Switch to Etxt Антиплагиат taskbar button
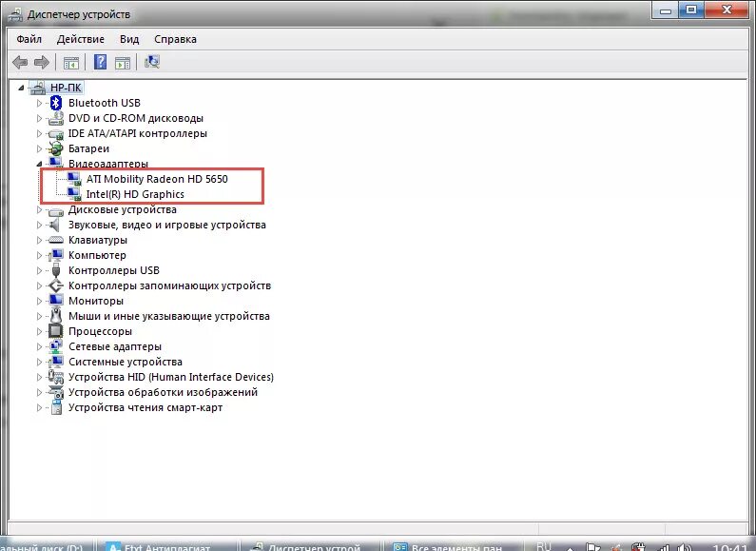The width and height of the screenshot is (756, 551). [x=167, y=546]
